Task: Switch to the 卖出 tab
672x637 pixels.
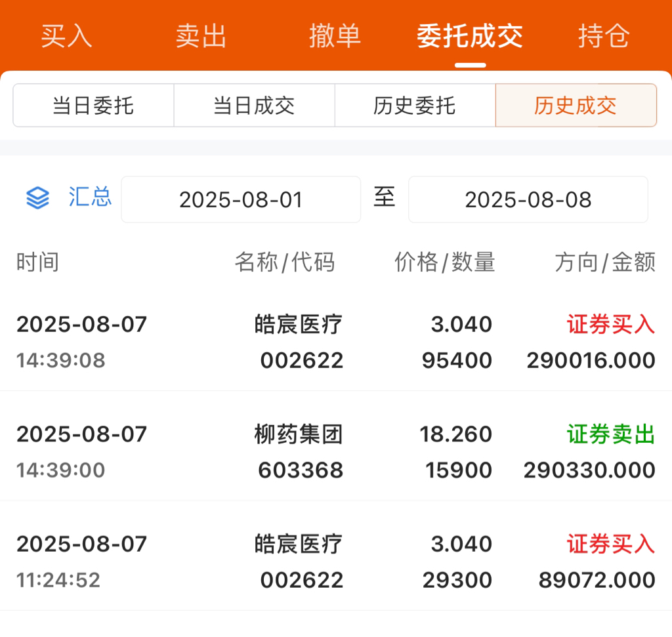Action: pos(201,35)
